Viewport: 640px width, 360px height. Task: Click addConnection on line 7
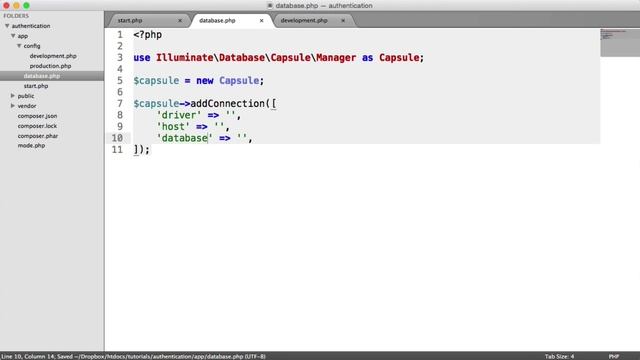(x=227, y=104)
